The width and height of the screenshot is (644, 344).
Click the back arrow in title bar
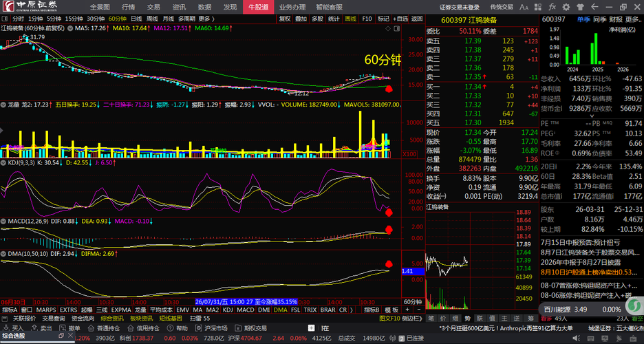point(594,7)
